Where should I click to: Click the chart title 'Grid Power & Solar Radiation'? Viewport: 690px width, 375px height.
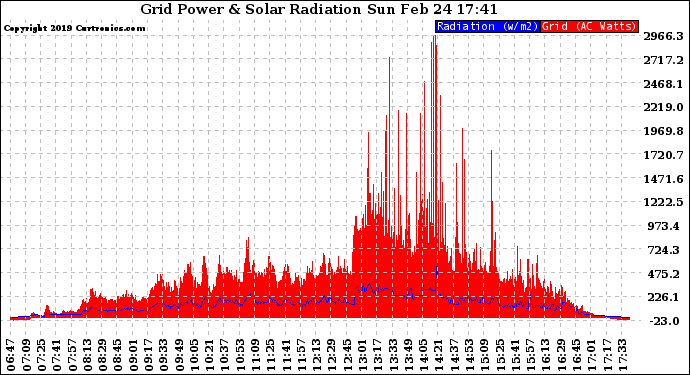click(x=250, y=9)
